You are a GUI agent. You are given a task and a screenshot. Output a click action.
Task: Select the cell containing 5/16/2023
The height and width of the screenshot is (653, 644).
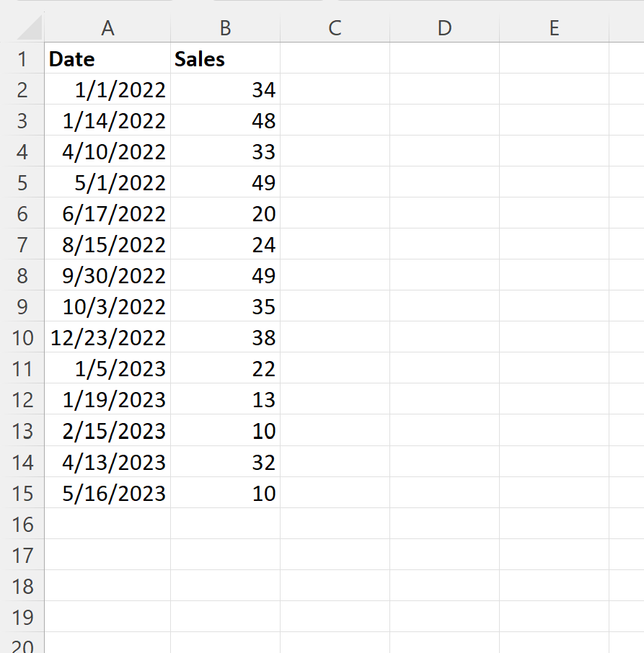coord(107,494)
